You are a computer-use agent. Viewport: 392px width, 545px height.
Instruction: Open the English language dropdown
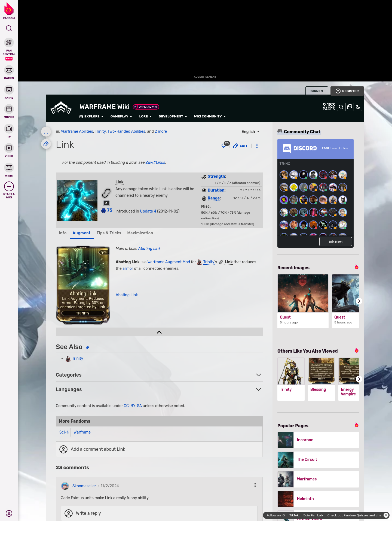pyautogui.click(x=250, y=132)
